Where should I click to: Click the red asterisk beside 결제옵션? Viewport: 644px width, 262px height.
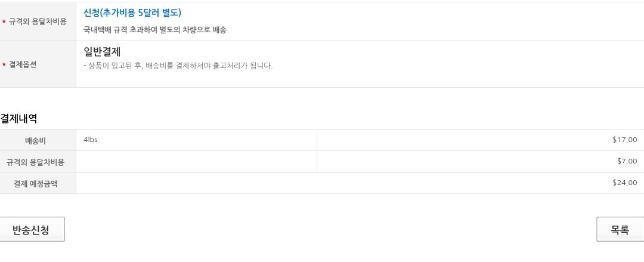tap(4, 65)
